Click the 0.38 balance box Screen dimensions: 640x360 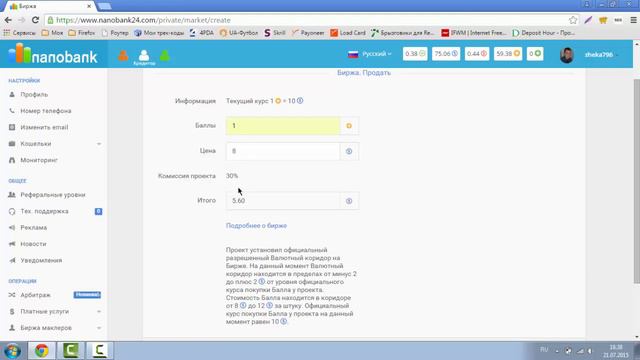click(x=415, y=53)
